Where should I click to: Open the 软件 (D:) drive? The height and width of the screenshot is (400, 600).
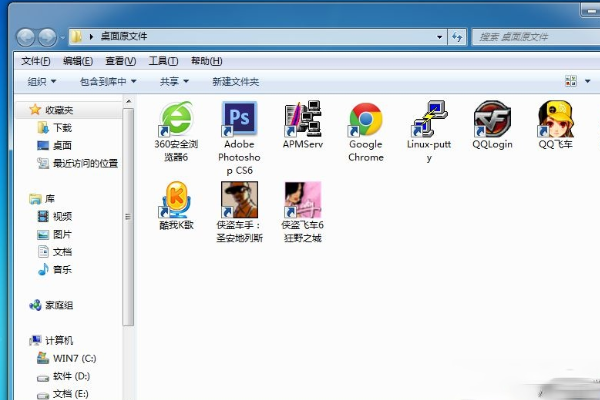coord(64,376)
